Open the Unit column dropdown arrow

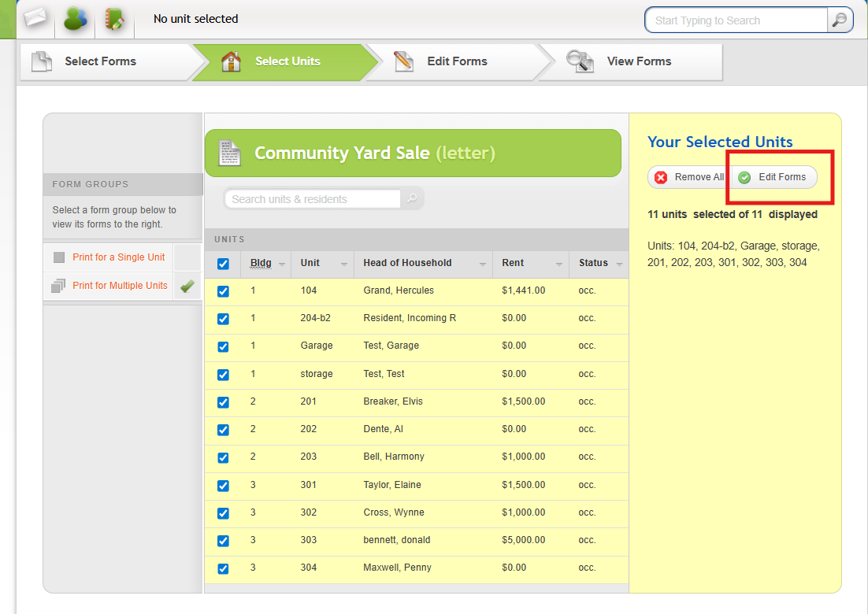tap(343, 264)
